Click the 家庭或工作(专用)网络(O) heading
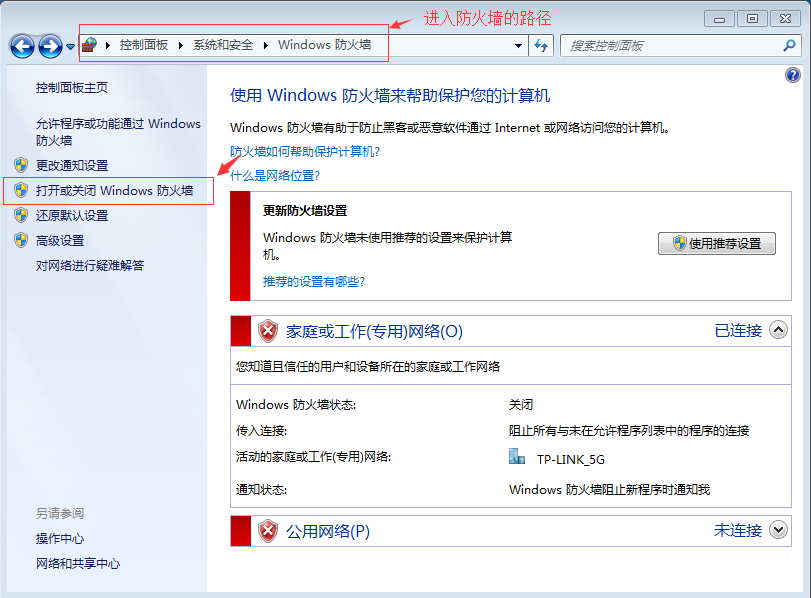This screenshot has height=598, width=811. pyautogui.click(x=374, y=332)
